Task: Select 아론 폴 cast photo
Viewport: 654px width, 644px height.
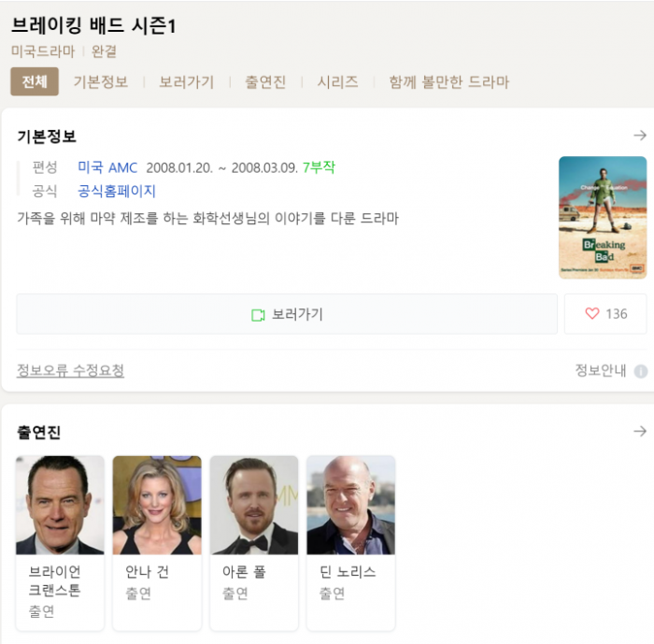Action: pos(254,505)
